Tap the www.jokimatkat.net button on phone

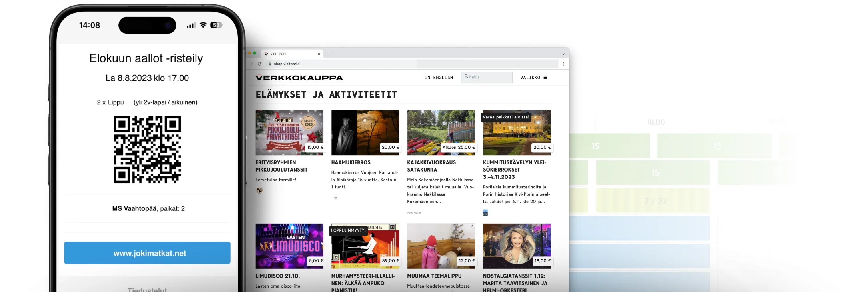147,253
